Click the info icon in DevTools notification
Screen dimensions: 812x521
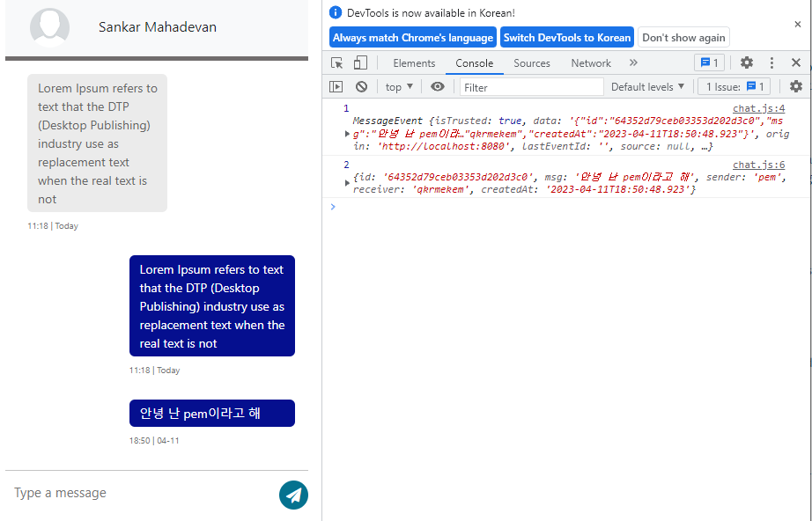tap(336, 12)
